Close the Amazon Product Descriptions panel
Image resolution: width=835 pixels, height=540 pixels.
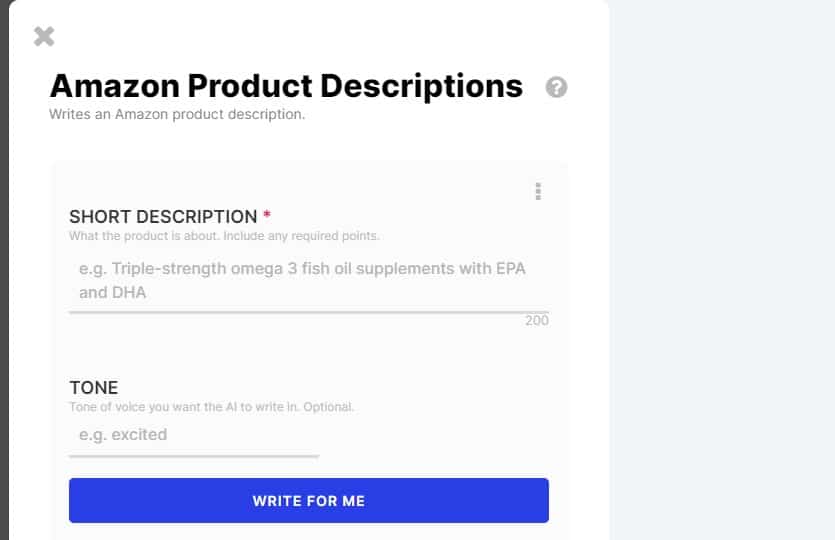[x=44, y=37]
